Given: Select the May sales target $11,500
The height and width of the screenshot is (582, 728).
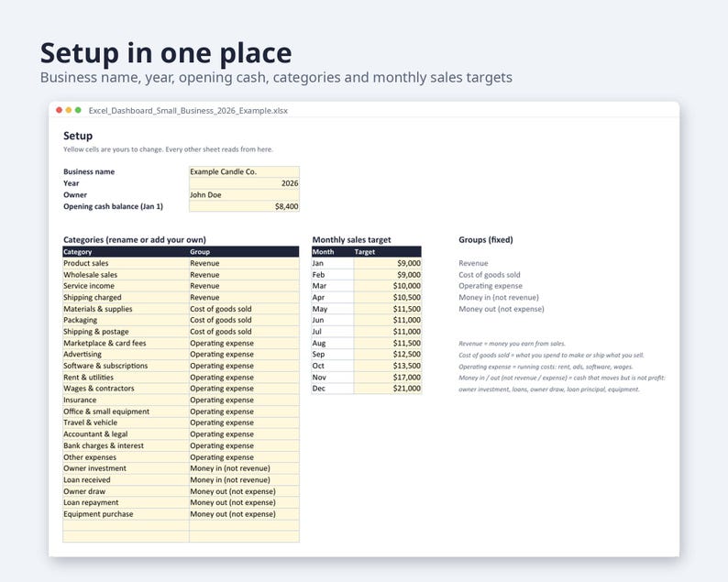Looking at the screenshot, I should [x=388, y=309].
